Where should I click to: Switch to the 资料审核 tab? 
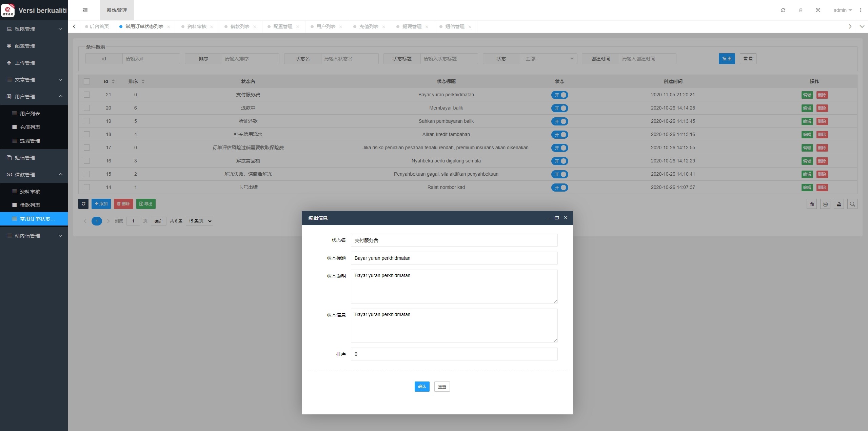point(197,26)
